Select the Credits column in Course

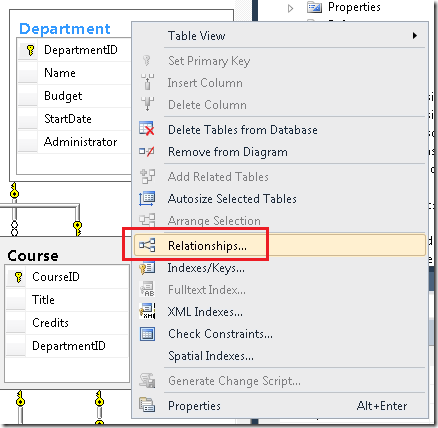(67, 323)
